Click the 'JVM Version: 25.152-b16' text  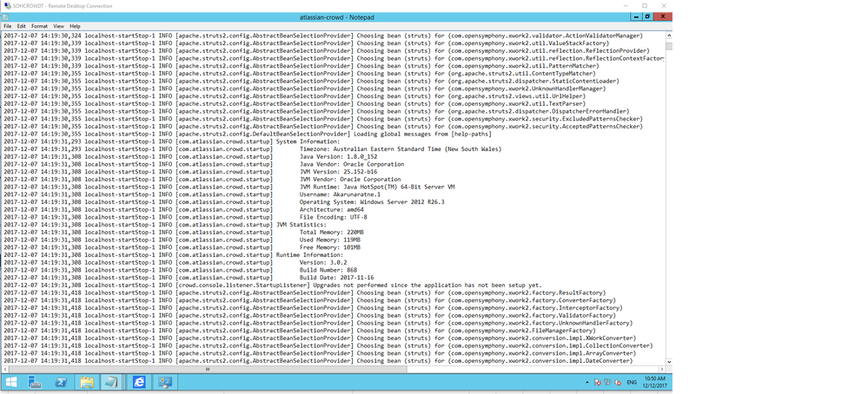338,172
